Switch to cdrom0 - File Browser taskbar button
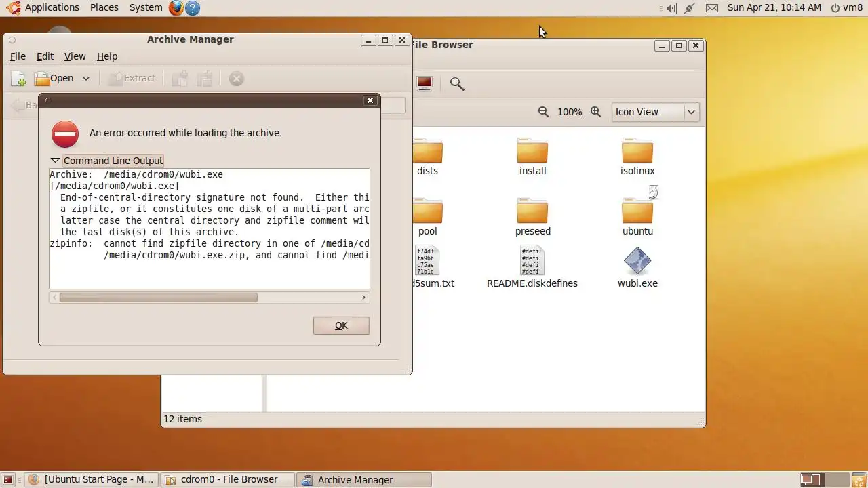Image resolution: width=868 pixels, height=488 pixels. pos(229,479)
